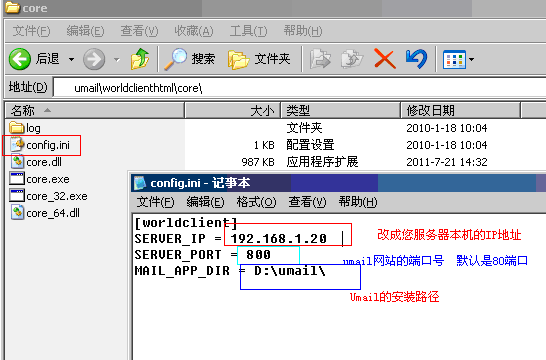Open Explorer 帮助(H) menu

pos(303,31)
